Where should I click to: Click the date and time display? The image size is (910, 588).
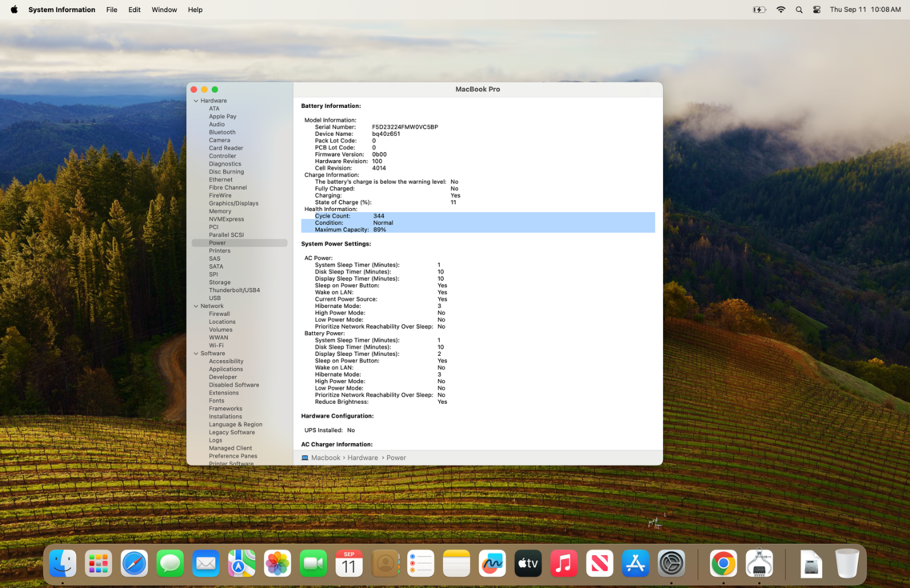tap(865, 10)
